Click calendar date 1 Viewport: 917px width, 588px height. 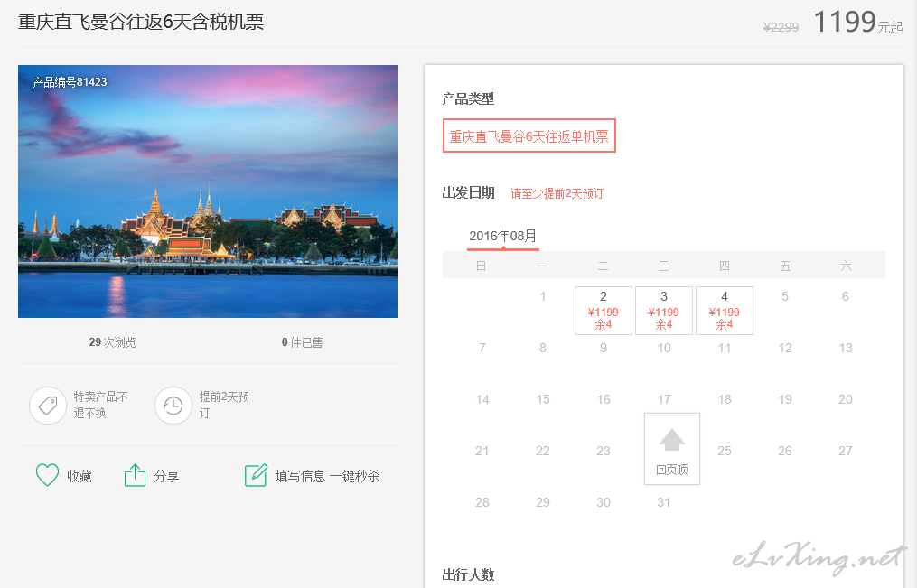click(543, 296)
